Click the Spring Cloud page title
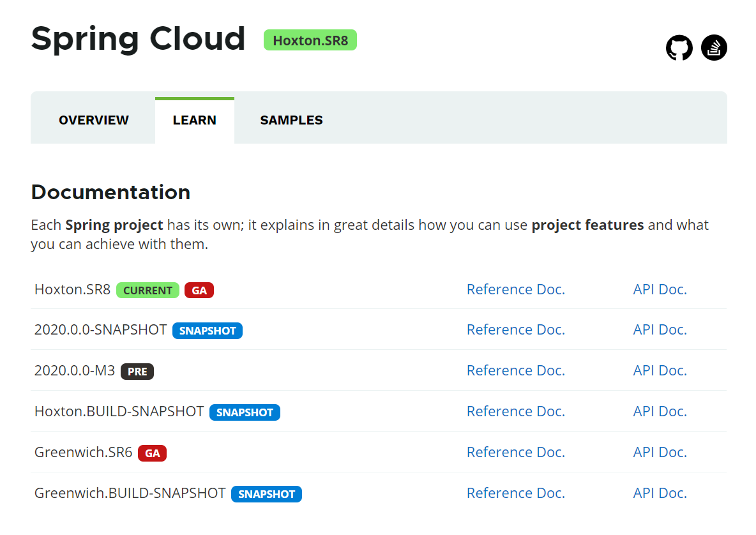The height and width of the screenshot is (535, 756). [139, 40]
